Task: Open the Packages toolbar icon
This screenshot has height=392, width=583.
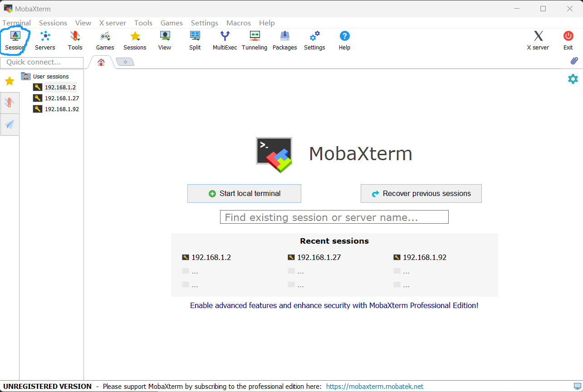Action: click(284, 41)
